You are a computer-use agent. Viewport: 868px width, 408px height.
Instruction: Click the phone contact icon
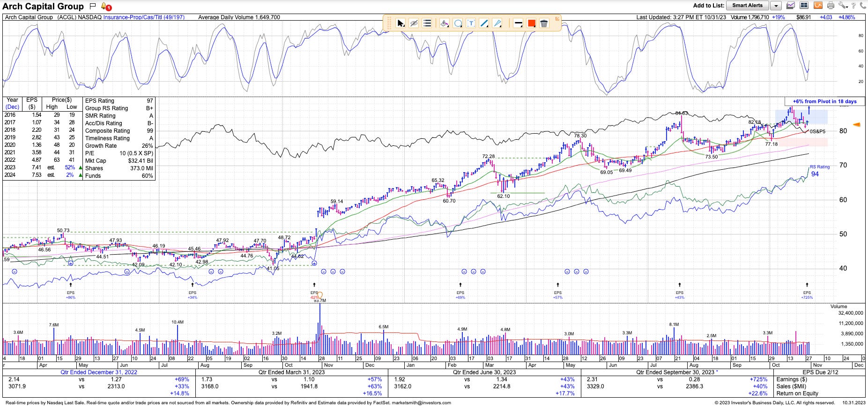point(862,6)
